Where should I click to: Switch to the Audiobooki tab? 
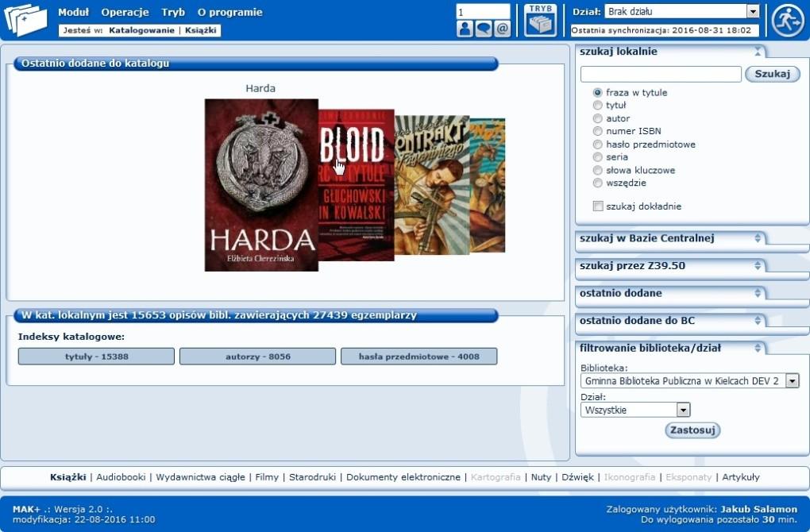click(121, 477)
